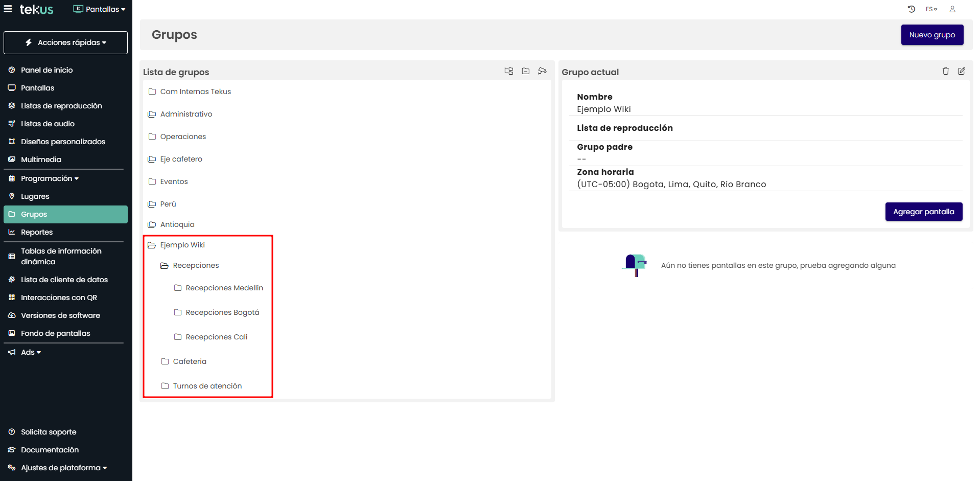This screenshot has height=481, width=980.
Task: Click the security camera icon in Lista de grupos
Action: (542, 71)
